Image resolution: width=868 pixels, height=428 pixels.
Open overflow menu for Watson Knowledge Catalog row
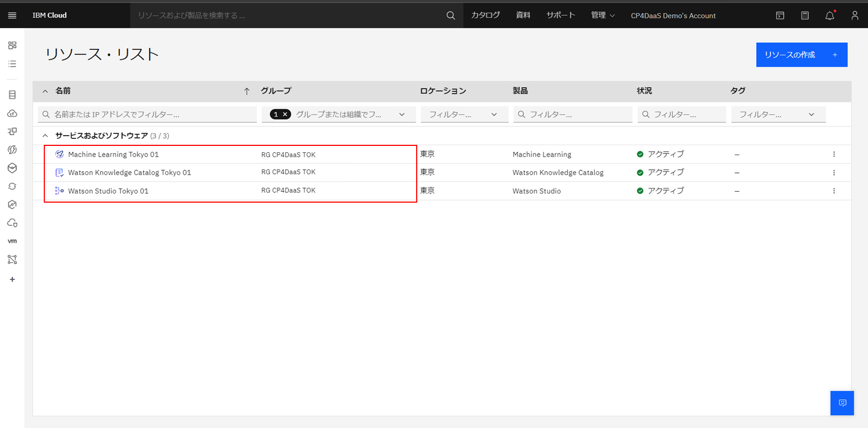coord(834,173)
